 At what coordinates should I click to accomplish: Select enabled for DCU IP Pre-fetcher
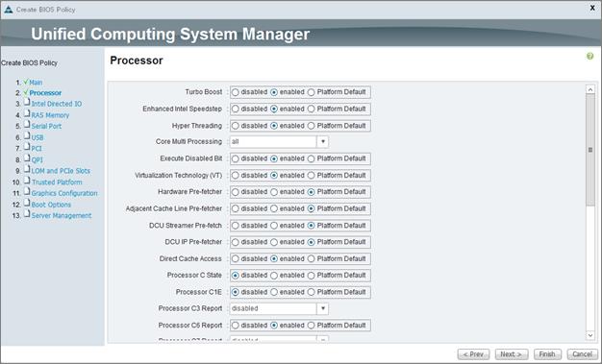coord(274,242)
